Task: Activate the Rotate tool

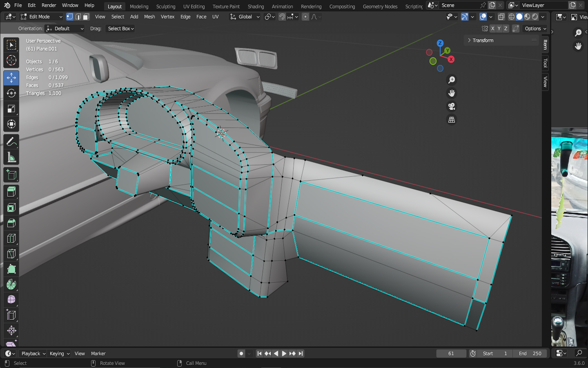Action: [x=11, y=93]
